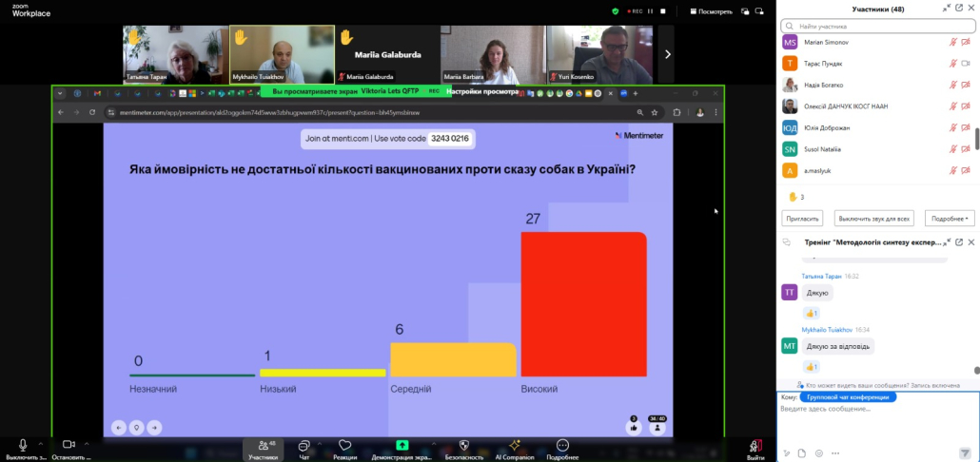Click the Mentimeter thumbs-up icon on slide
Viewport: 980px width, 462px height.
pos(634,428)
